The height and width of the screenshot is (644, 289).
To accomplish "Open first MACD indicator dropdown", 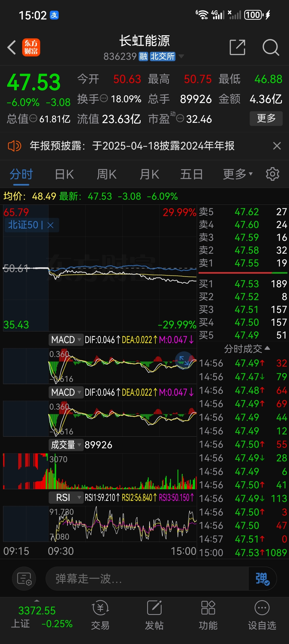I will [66, 340].
